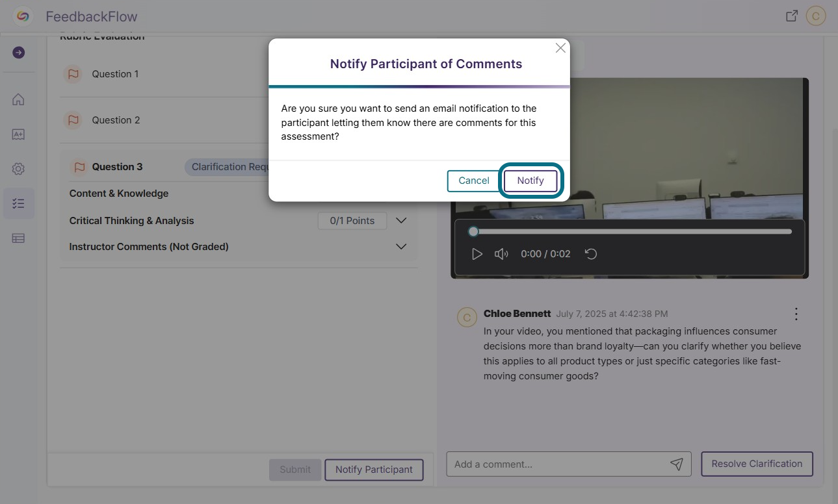The width and height of the screenshot is (838, 504).
Task: Click the flag icon for Question 2
Action: [x=73, y=120]
